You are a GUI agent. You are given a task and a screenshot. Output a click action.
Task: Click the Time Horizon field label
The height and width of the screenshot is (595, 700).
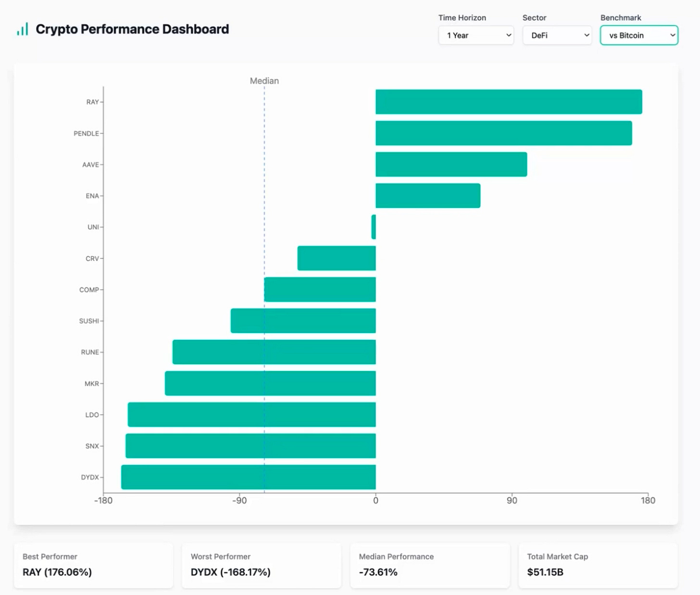462,18
